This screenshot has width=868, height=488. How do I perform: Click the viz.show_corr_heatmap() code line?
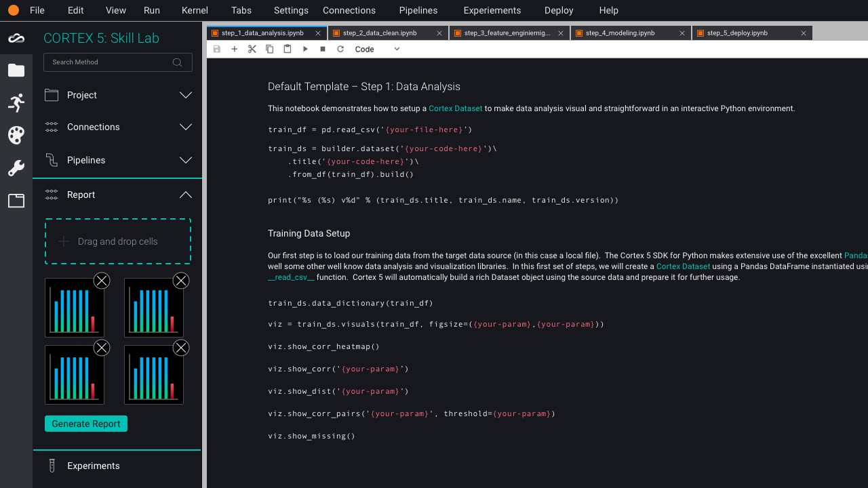point(323,346)
